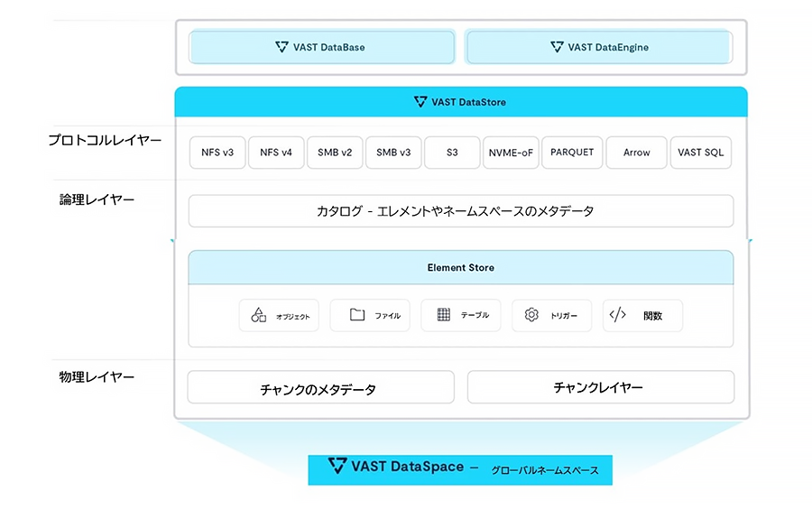Click the folder icon next to ファイル
Screen dimensions: 812x519
(357, 314)
